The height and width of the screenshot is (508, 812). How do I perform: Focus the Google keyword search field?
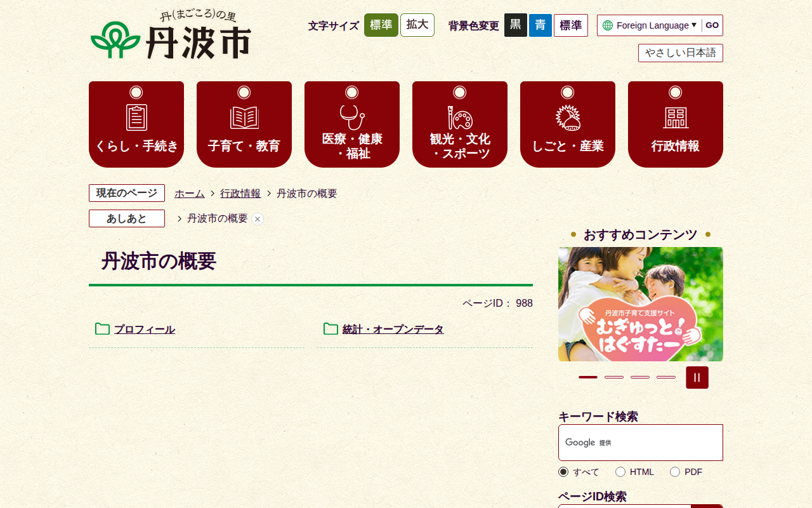click(x=641, y=443)
